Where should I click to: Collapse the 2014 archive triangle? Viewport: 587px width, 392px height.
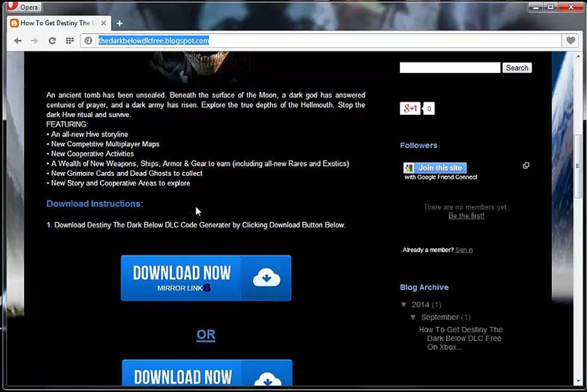point(404,305)
